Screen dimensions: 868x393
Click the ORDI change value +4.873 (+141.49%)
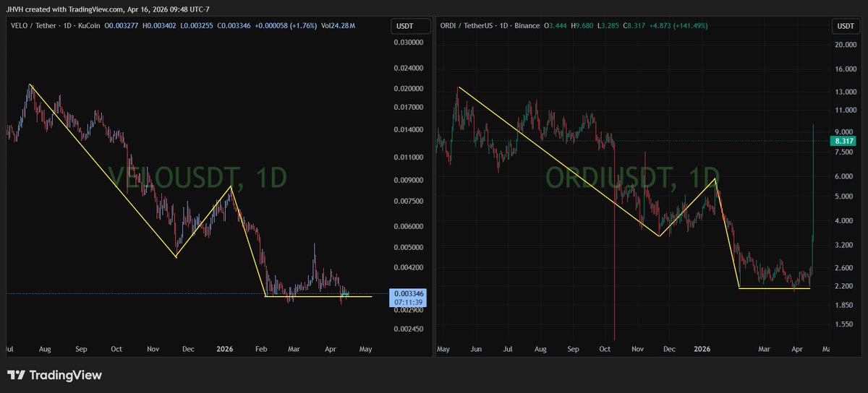[677, 26]
